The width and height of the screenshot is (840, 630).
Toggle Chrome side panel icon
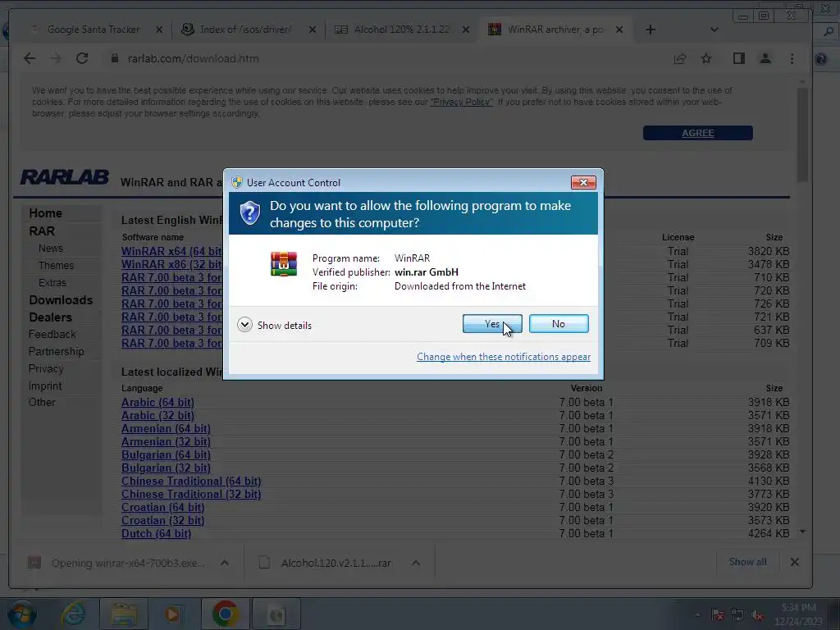739,58
